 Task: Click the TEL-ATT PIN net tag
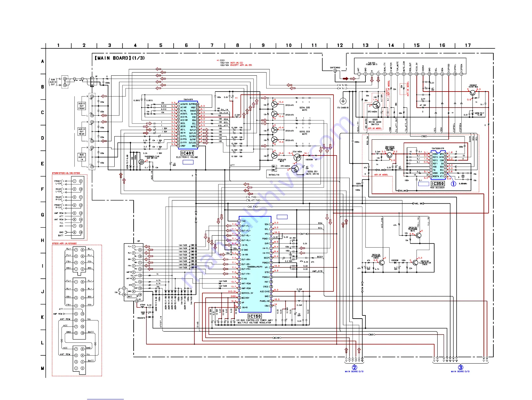tap(253, 200)
